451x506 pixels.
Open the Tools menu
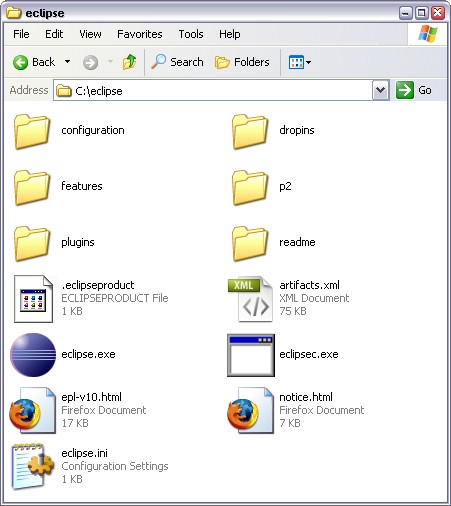(191, 34)
